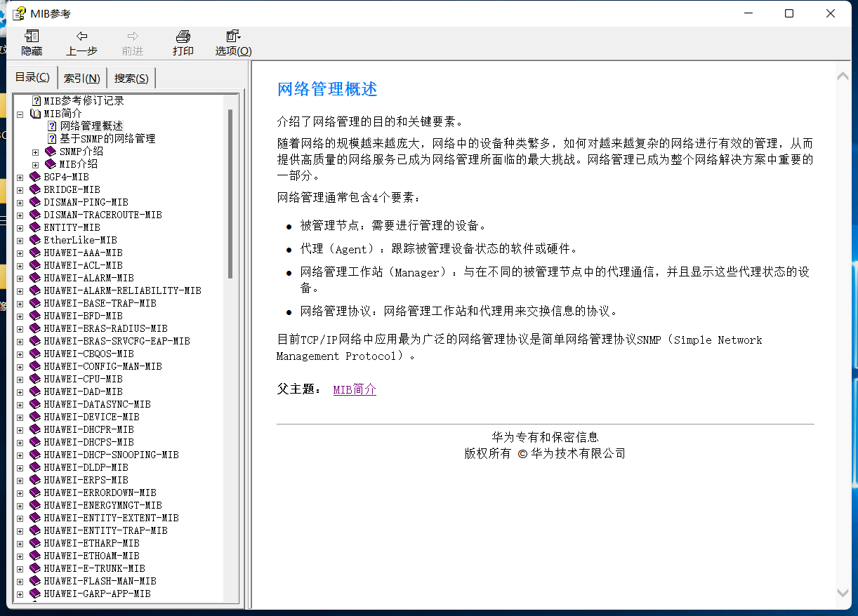Switch to the 目录(C) tab
Image resolution: width=858 pixels, height=616 pixels.
[x=32, y=77]
